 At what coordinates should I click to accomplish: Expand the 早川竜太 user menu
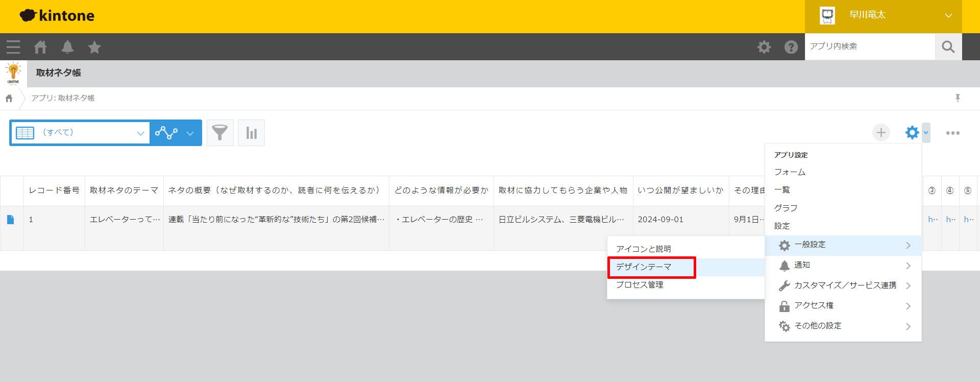(948, 16)
